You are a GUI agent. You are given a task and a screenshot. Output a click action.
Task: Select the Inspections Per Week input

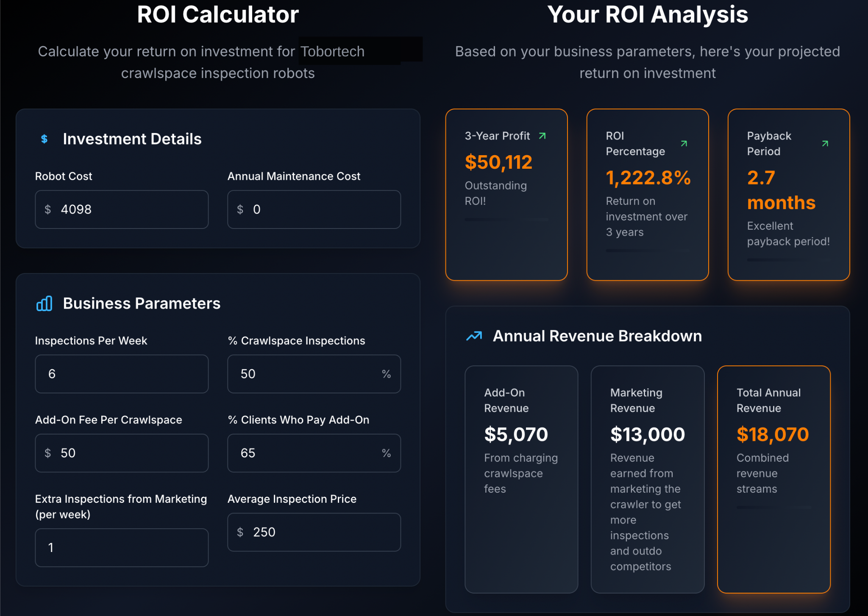click(122, 374)
